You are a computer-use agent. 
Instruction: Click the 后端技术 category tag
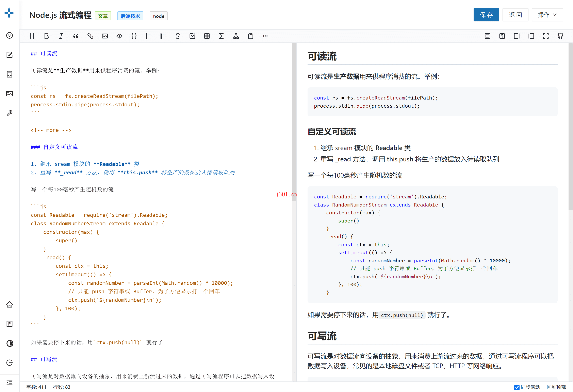[130, 16]
